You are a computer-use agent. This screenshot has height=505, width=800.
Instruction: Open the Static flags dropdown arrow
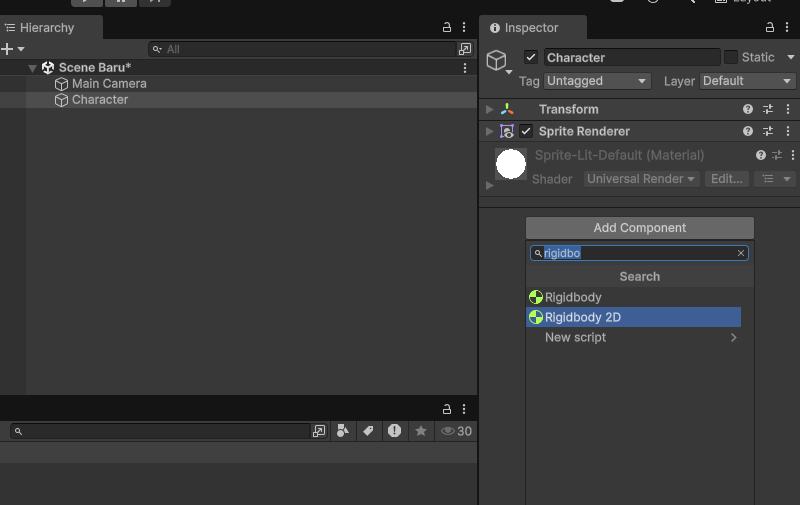pos(790,57)
